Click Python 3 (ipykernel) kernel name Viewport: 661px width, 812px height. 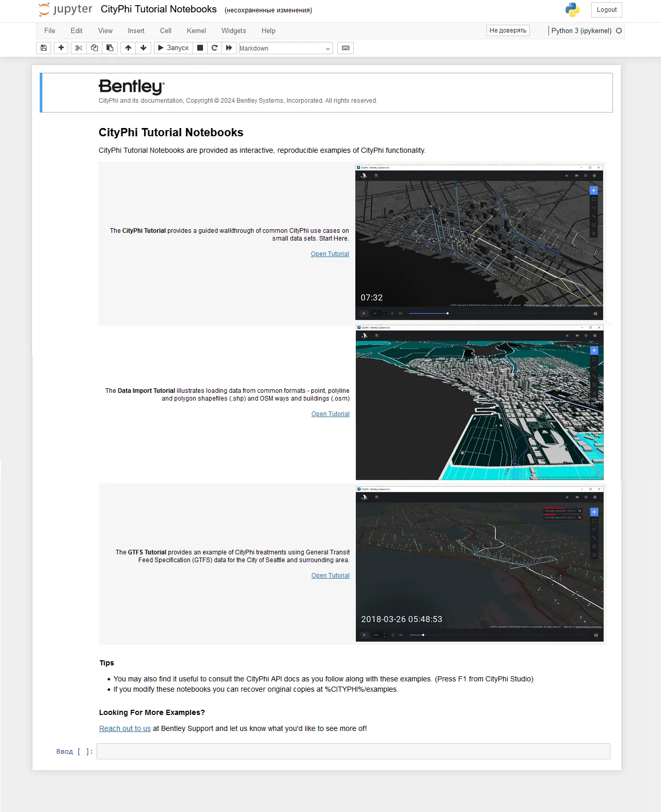pos(581,31)
